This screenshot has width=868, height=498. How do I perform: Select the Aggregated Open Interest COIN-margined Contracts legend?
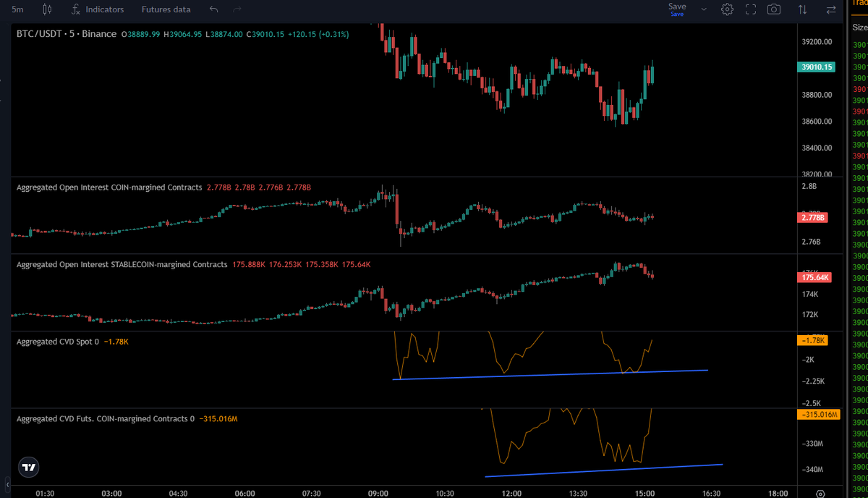(109, 187)
